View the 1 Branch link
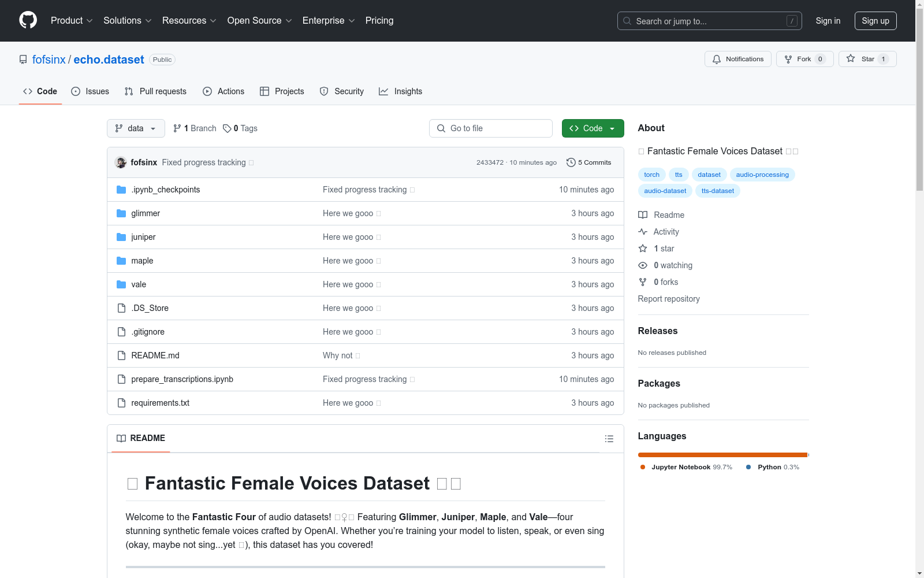The height and width of the screenshot is (578, 924). (x=195, y=128)
